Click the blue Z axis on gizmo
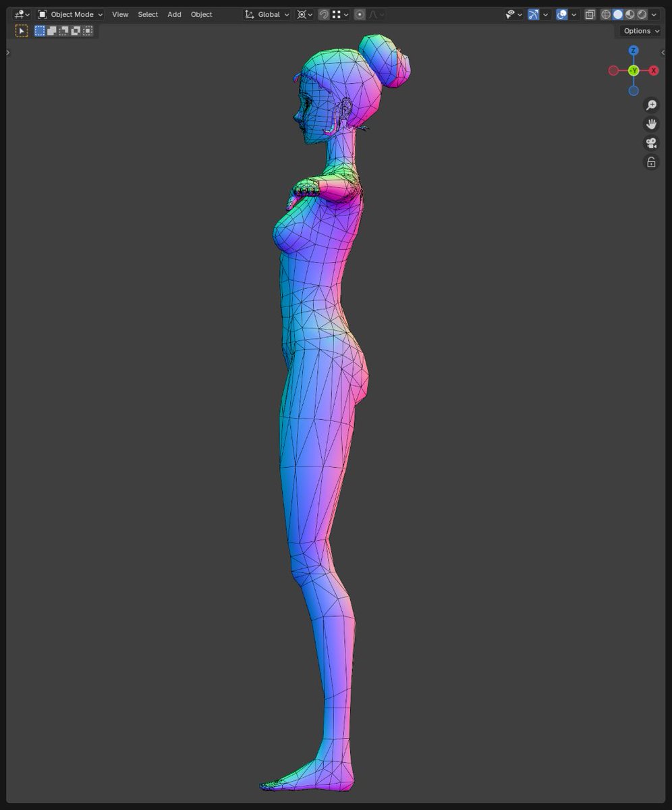Screen dimensions: 672x810 click(634, 51)
